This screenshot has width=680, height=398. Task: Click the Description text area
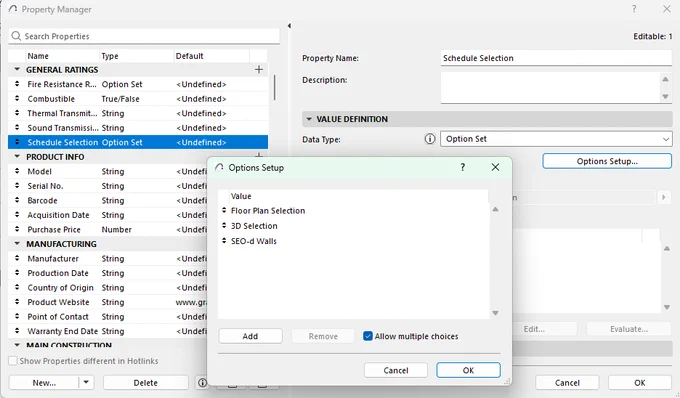click(550, 88)
